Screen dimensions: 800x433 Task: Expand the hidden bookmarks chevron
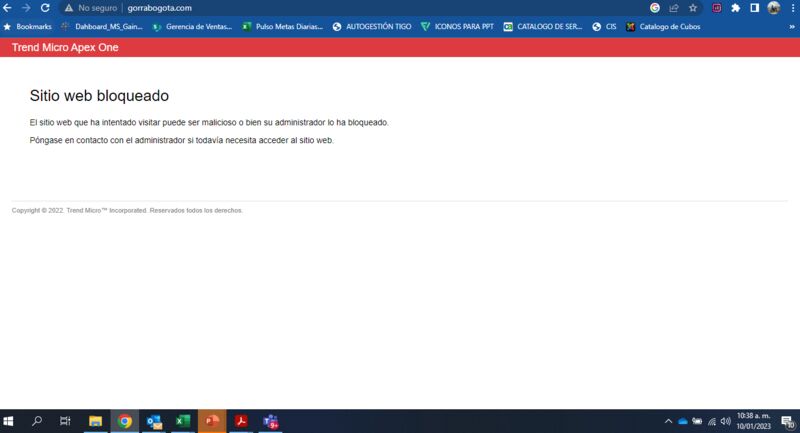(x=792, y=27)
